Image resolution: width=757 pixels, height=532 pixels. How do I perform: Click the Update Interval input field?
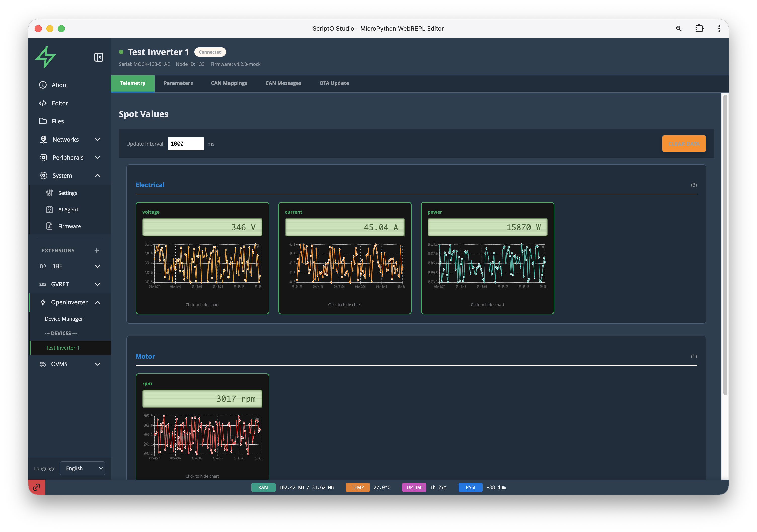click(x=186, y=144)
